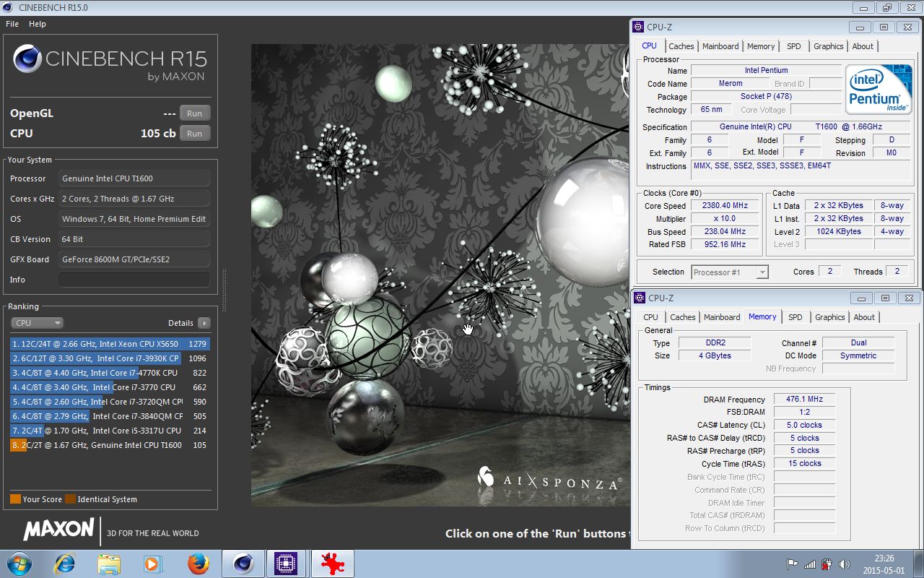Open the File menu in Cinebench
Screen dimensions: 924x578
click(12, 24)
